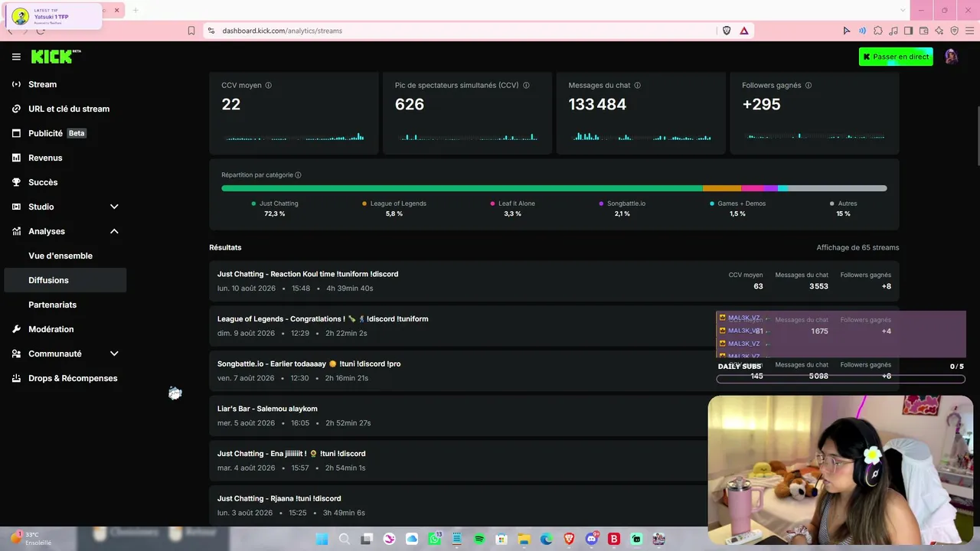
Task: Show info tooltip for CCV moyen
Action: tap(268, 86)
